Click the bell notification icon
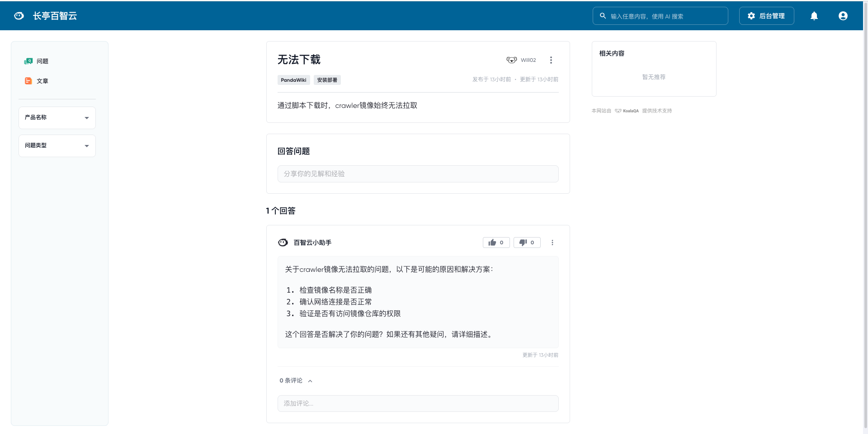The width and height of the screenshot is (868, 434). tap(814, 16)
